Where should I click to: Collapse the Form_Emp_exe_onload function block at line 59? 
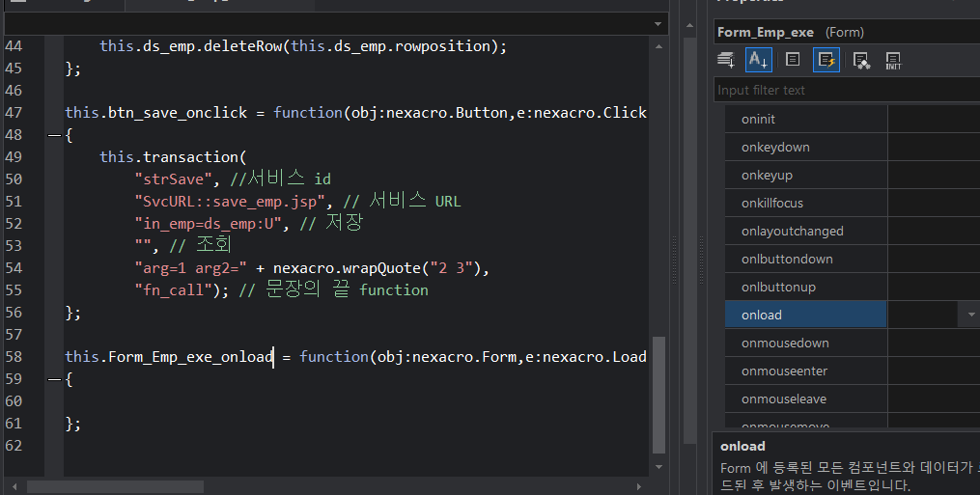click(54, 379)
